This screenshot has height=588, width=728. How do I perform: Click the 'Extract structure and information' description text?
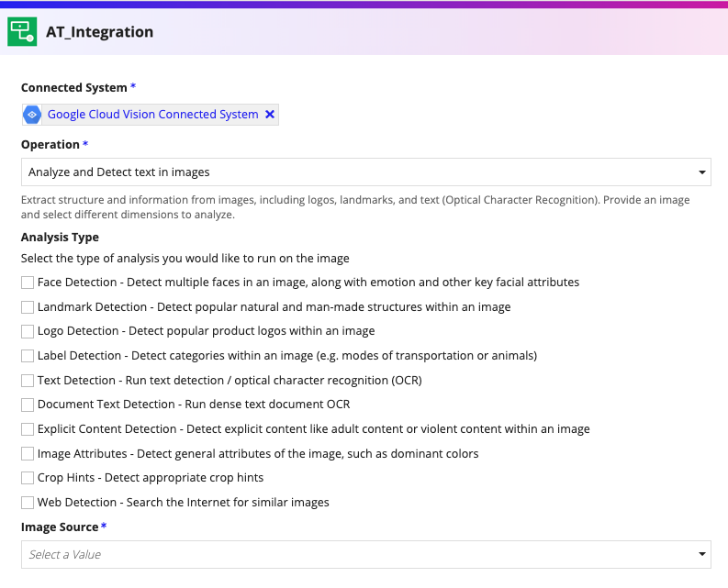click(355, 207)
